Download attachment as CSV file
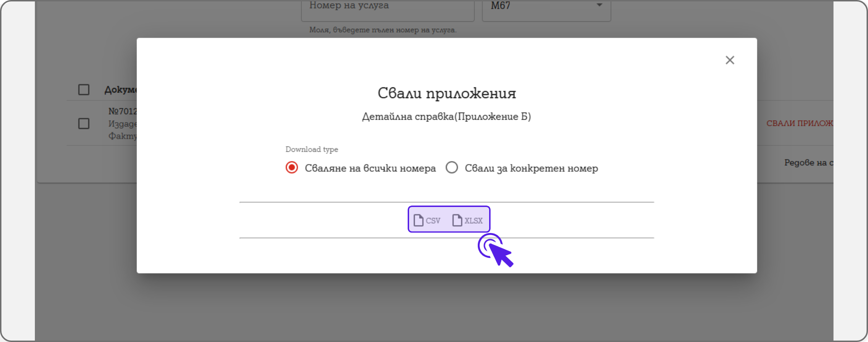Viewport: 868px width, 342px height. pos(427,221)
